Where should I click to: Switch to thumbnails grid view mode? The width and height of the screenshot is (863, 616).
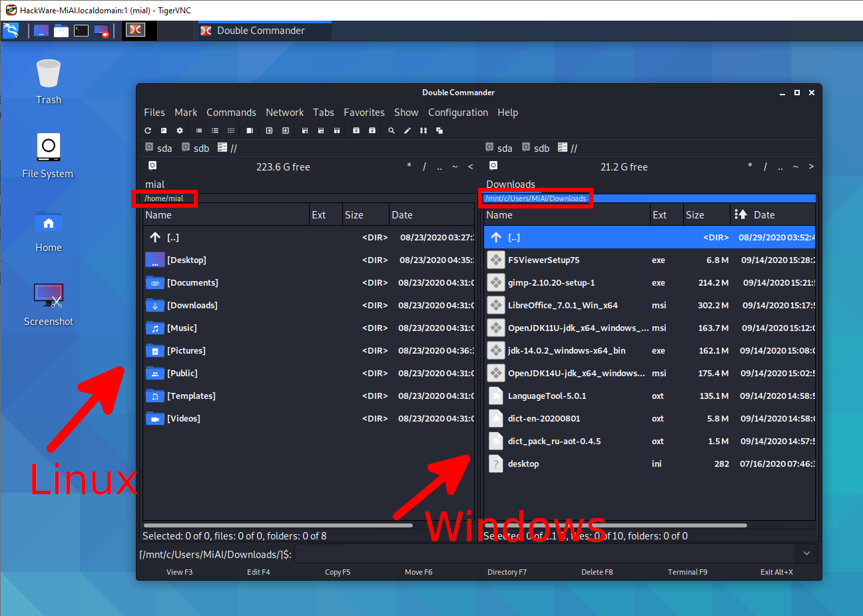231,131
